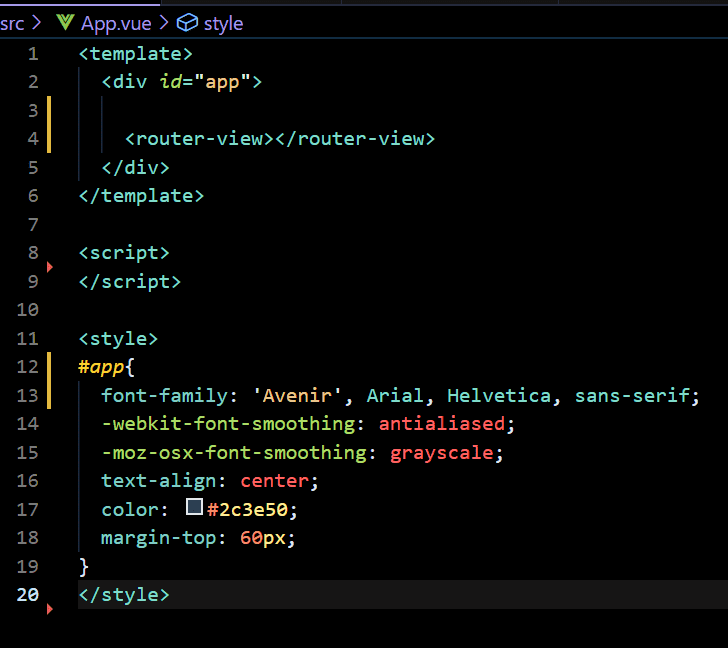Viewport: 728px width, 648px height.
Task: Click the 'Avenir' font string
Action: [x=297, y=395]
